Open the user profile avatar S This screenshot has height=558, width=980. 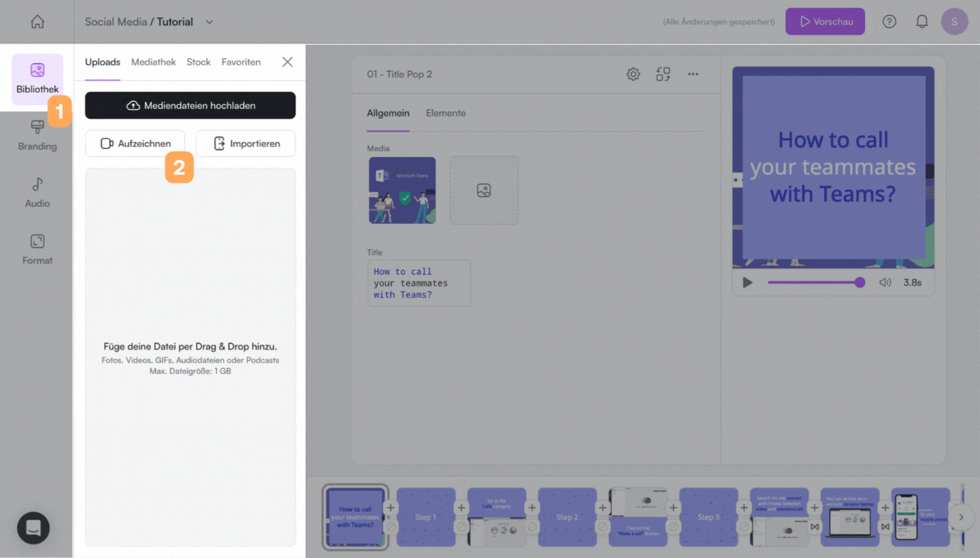pos(954,22)
